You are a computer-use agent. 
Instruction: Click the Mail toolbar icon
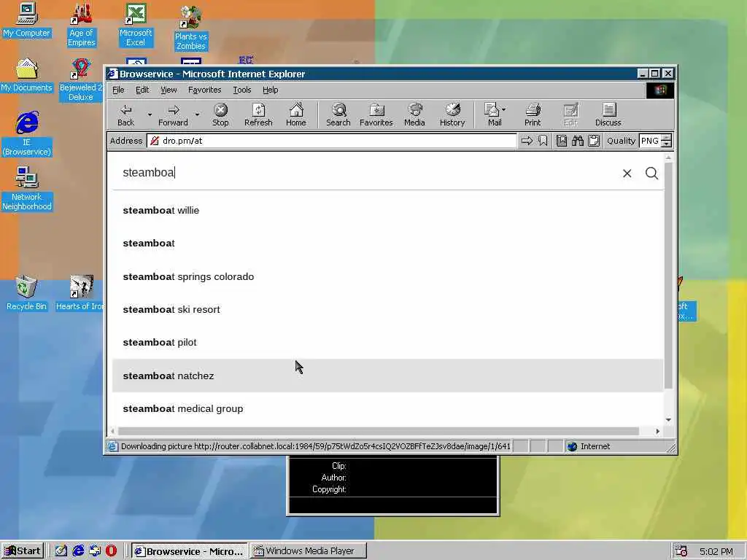(x=492, y=114)
